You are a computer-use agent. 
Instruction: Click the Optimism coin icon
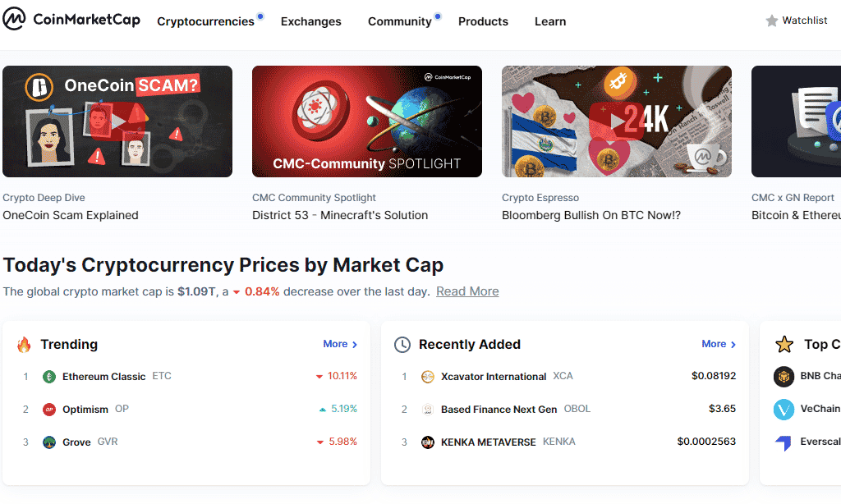point(49,410)
